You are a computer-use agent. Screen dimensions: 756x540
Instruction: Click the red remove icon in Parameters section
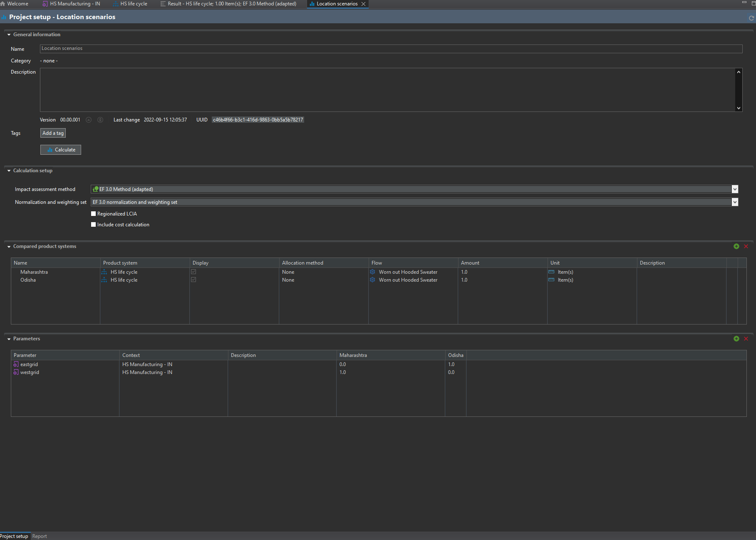tap(746, 339)
